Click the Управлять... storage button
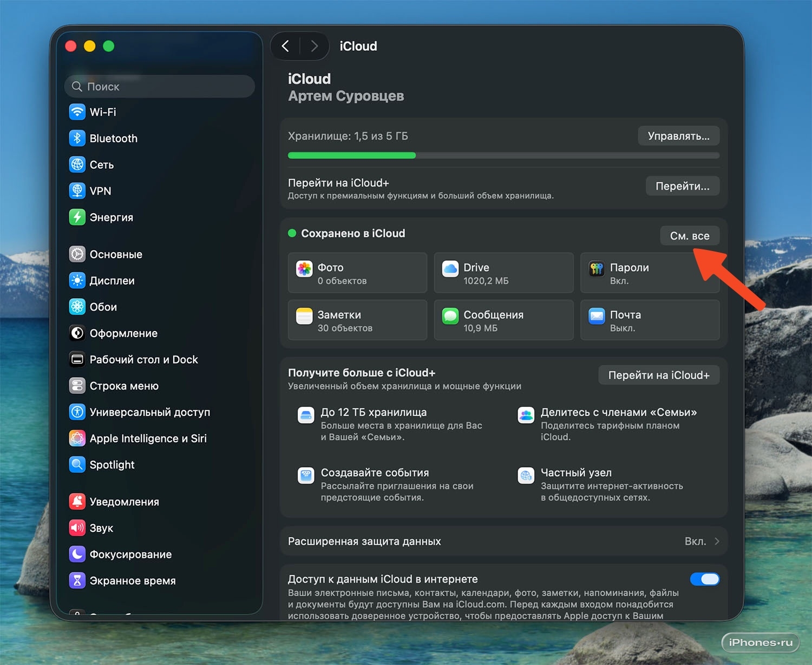 678,136
